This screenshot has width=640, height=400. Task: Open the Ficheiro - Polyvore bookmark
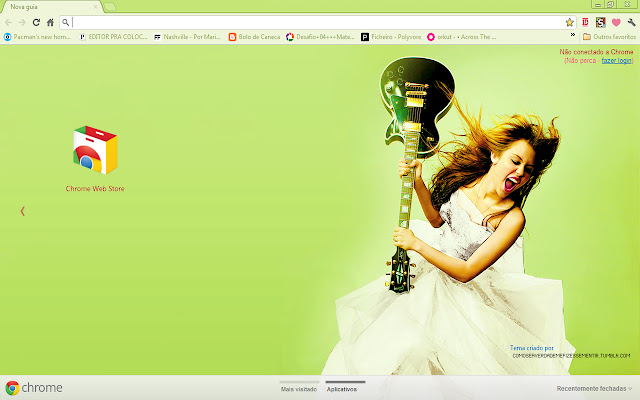coord(391,37)
